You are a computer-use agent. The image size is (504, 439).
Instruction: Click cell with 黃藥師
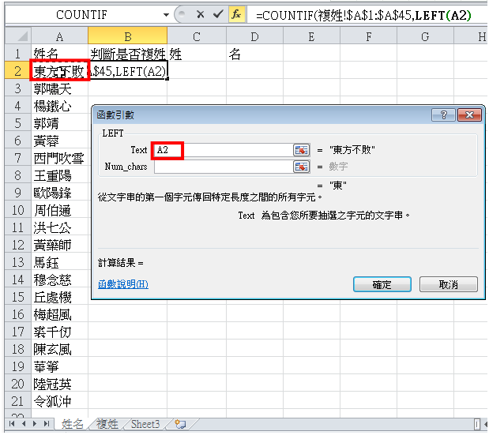[59, 245]
